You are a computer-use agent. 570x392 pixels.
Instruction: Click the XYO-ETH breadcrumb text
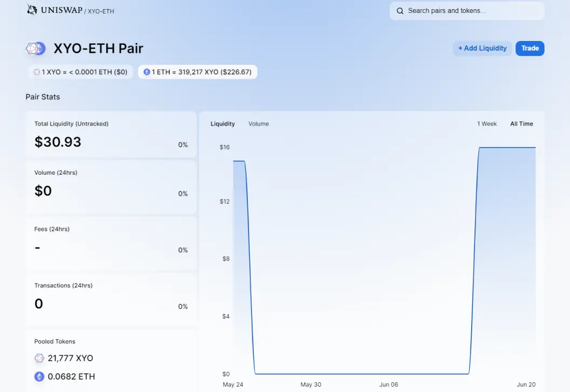pyautogui.click(x=101, y=11)
